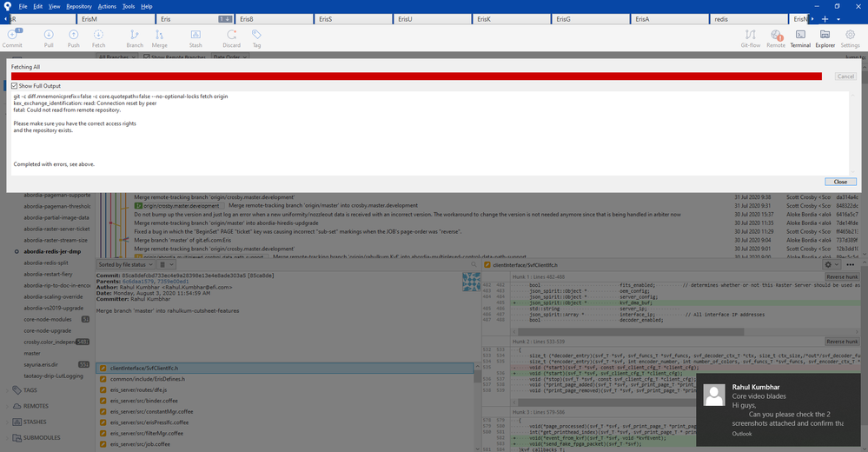Image resolution: width=868 pixels, height=452 pixels.
Task: Click the SourceTree app logo
Action: (7, 6)
